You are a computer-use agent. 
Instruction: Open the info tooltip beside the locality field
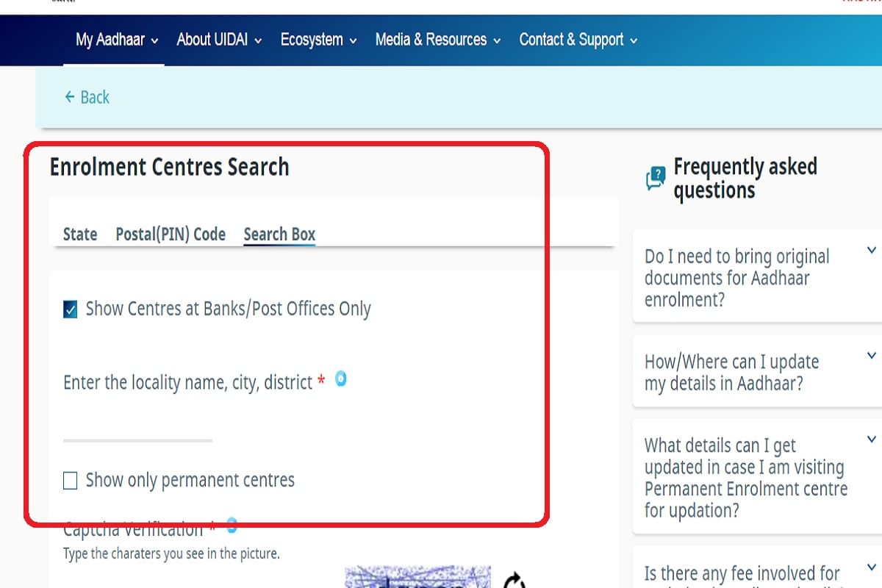point(340,379)
